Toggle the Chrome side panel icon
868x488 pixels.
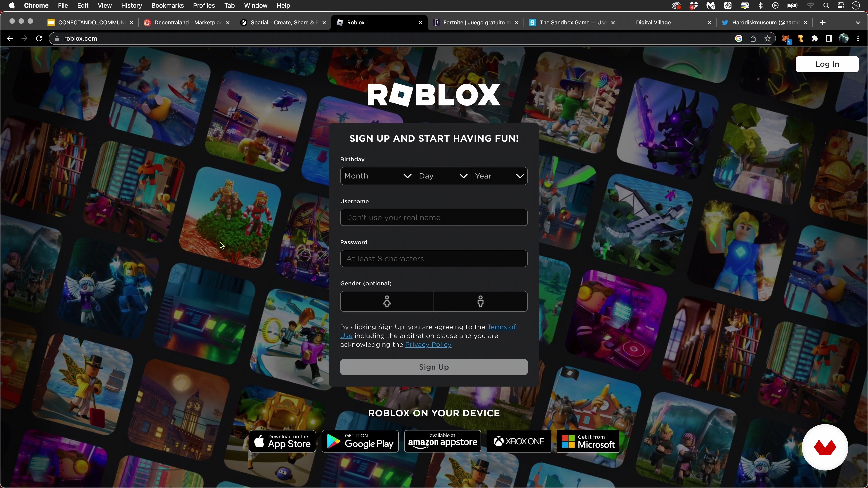(x=829, y=39)
